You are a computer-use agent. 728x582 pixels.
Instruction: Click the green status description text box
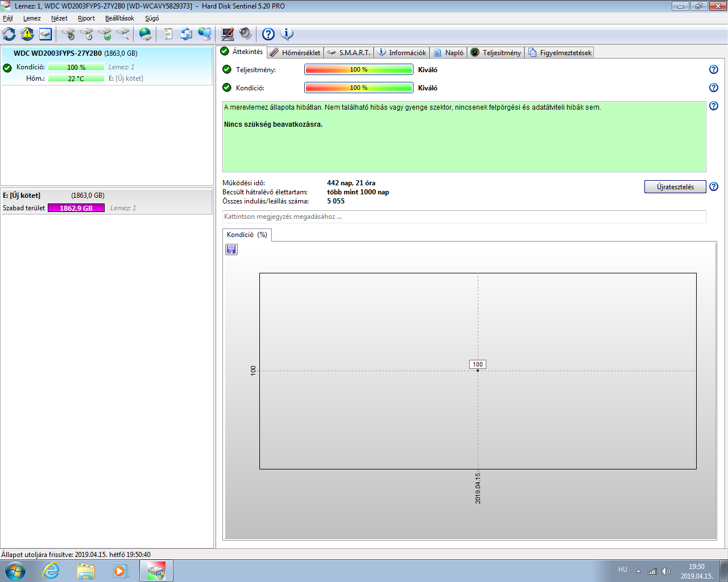pos(464,136)
